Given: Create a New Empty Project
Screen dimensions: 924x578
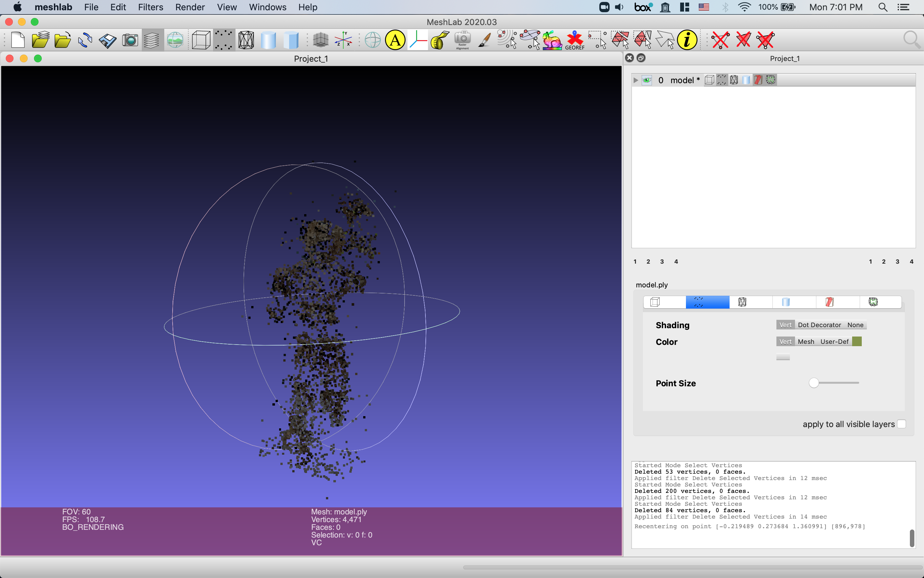Looking at the screenshot, I should pyautogui.click(x=18, y=40).
